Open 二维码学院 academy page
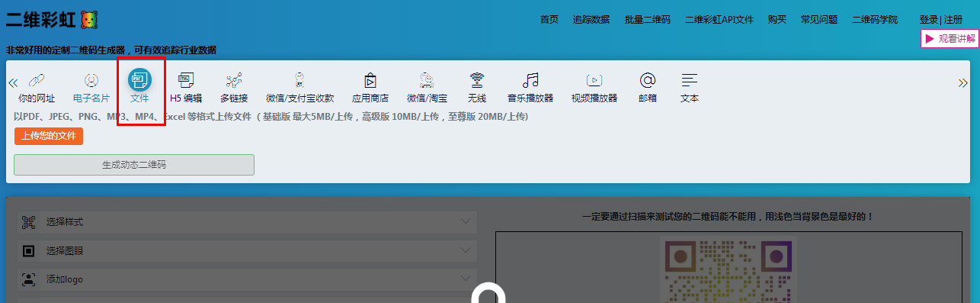This screenshot has height=303, width=980. click(875, 20)
